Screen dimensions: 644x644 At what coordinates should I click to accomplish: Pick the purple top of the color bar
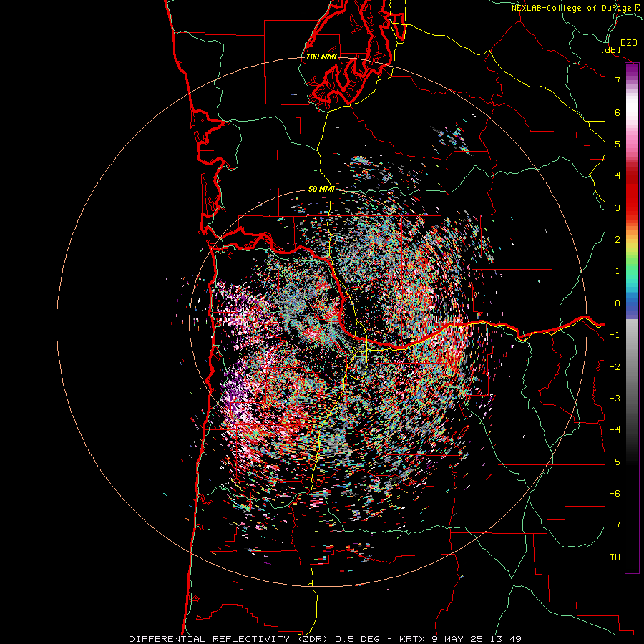[x=632, y=68]
